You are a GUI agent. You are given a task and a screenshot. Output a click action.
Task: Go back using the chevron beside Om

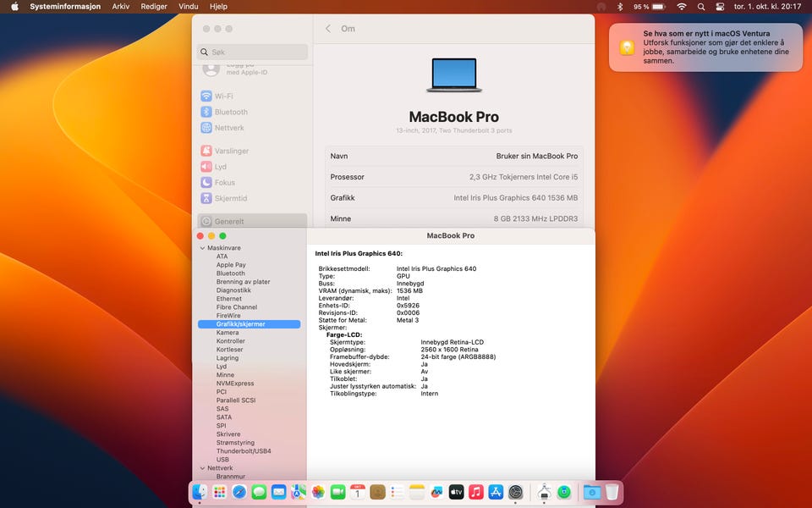(x=328, y=29)
